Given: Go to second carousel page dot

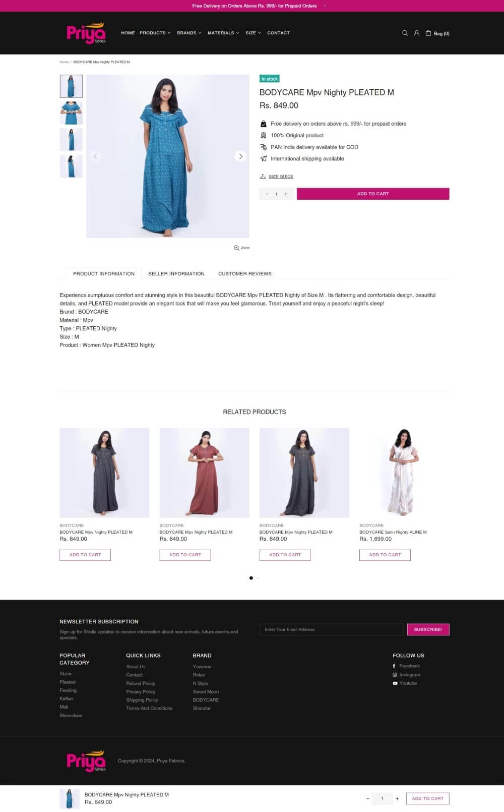Looking at the screenshot, I should coord(258,578).
